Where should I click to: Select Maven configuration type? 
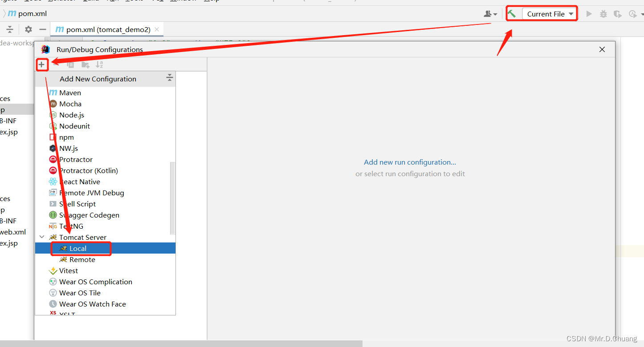(x=105, y=93)
